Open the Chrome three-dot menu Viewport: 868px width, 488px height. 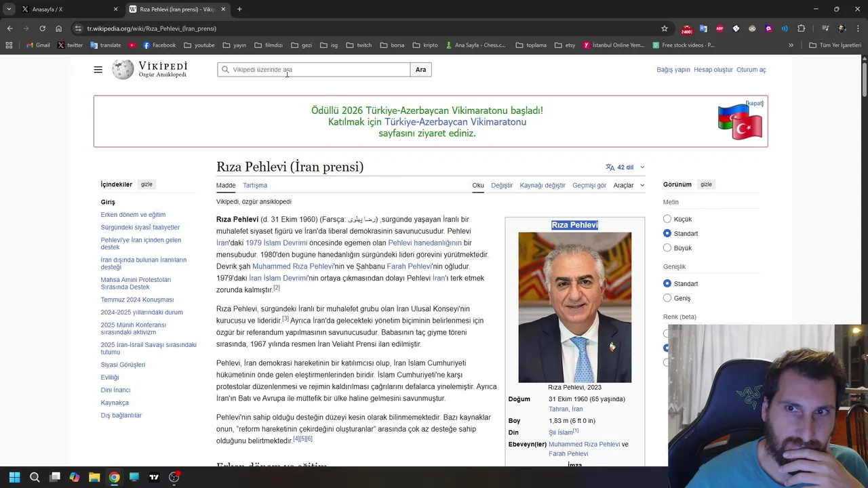click(x=857, y=28)
